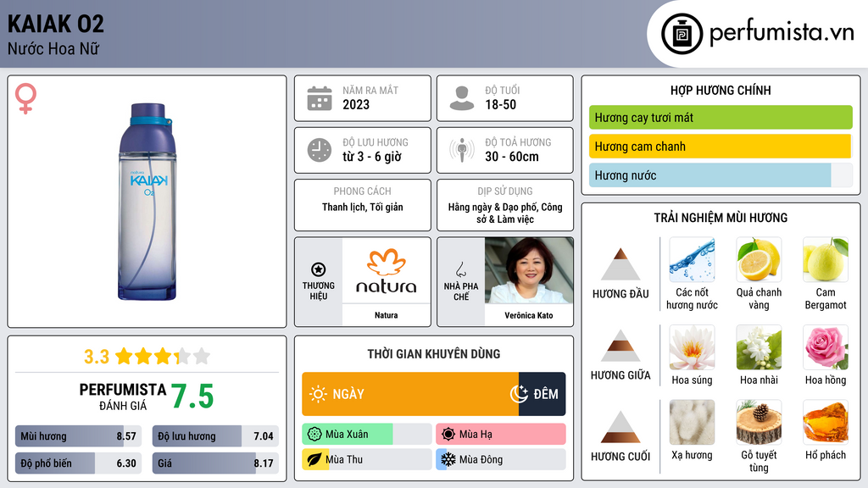Click the Hương đầu pyramid icon
Viewport: 868px width, 488px height.
coord(620,264)
